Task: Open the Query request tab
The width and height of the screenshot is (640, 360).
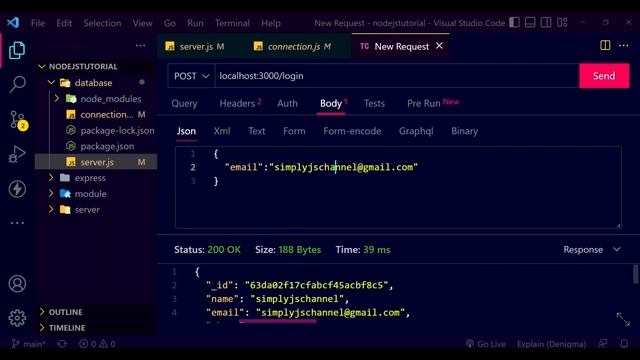Action: (x=184, y=103)
